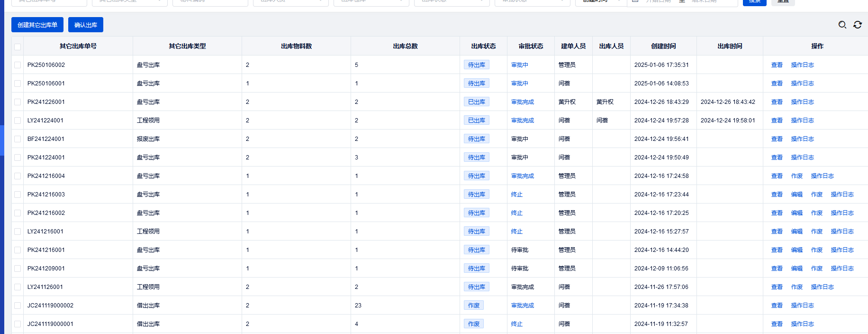Open the 审批完成 link for PK241226001
The image size is (868, 334).
[522, 102]
